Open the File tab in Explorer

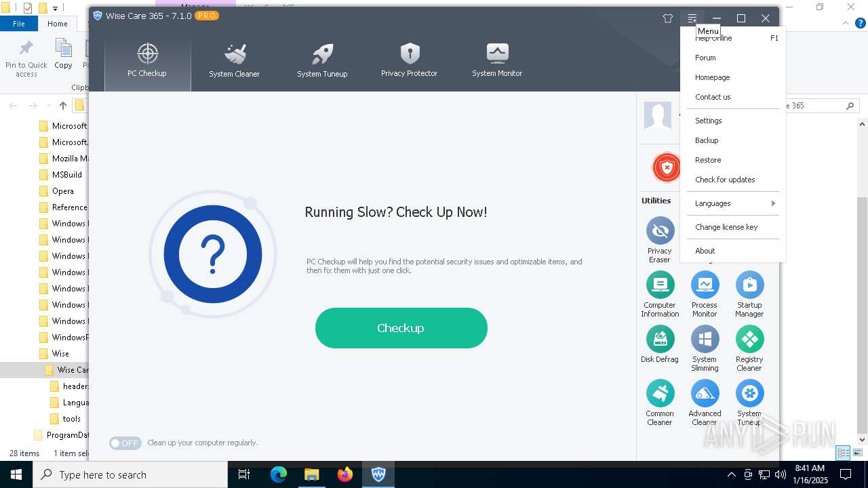pos(19,24)
